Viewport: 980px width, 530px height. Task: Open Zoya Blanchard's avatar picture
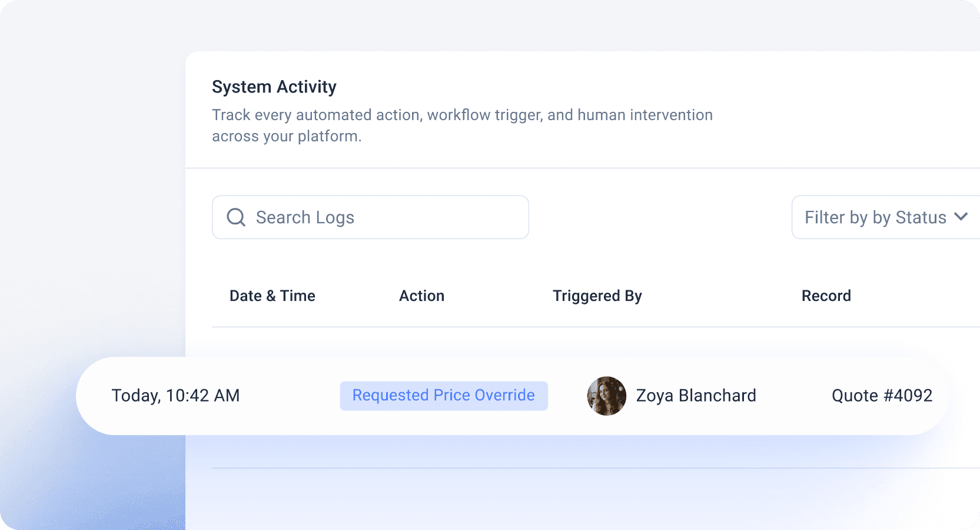click(x=607, y=396)
